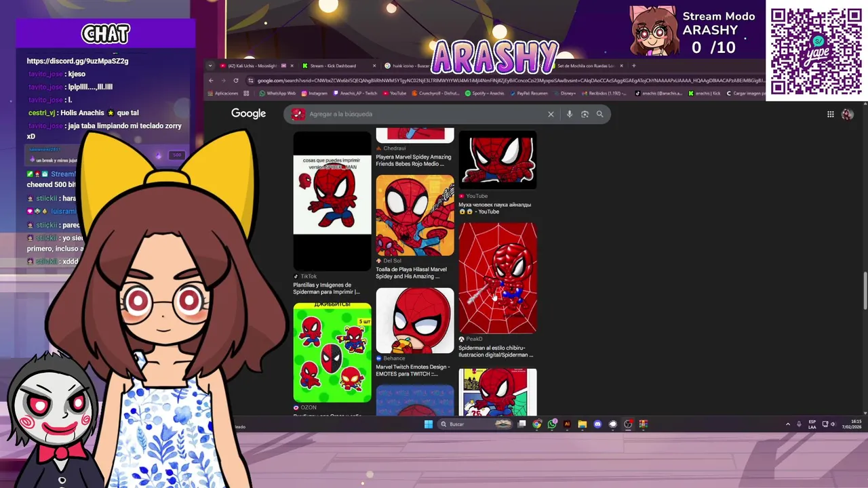
Task: Start Google voice search with the microphone
Action: pyautogui.click(x=570, y=114)
